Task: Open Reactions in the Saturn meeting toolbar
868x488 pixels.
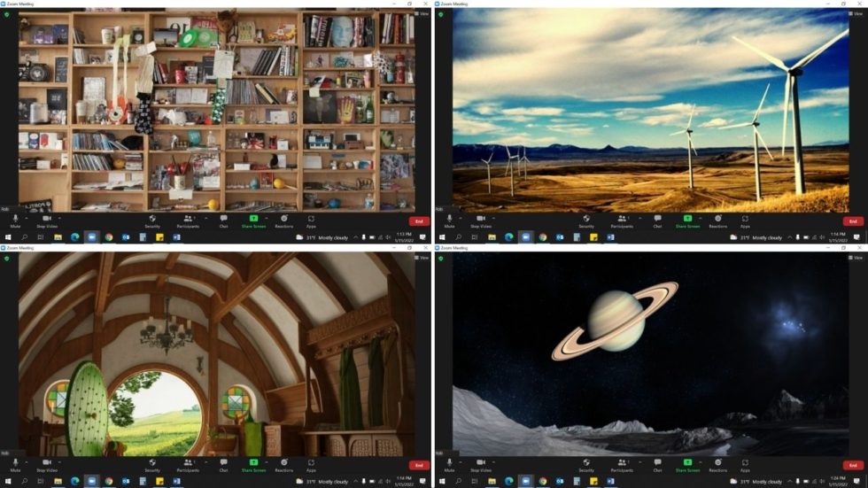Action: 717,464
